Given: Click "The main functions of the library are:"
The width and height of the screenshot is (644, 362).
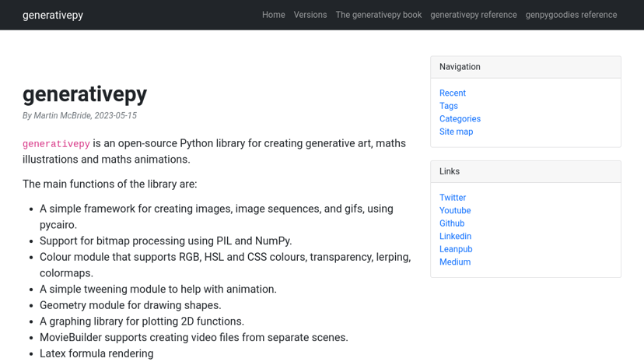Looking at the screenshot, I should click(110, 184).
